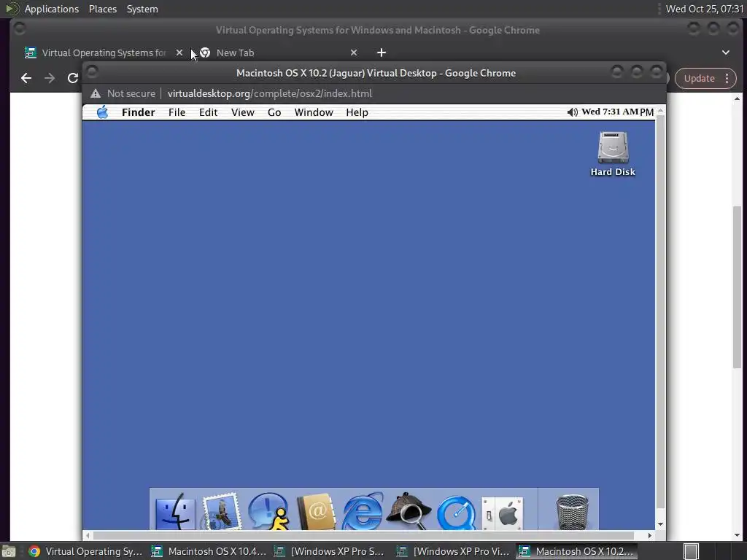
Task: Switch to Windows XP Pro S... taskbar window
Action: [332, 551]
